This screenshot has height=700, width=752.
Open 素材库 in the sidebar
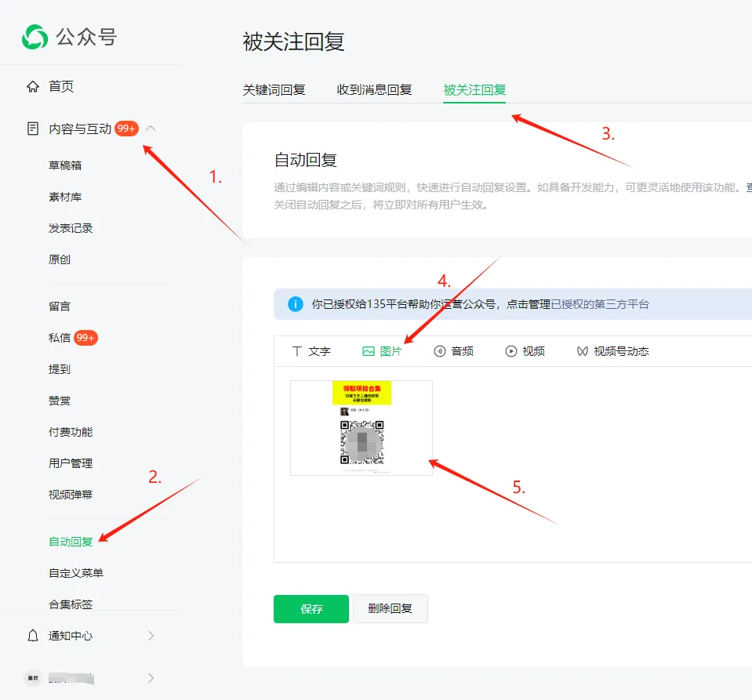click(x=65, y=197)
